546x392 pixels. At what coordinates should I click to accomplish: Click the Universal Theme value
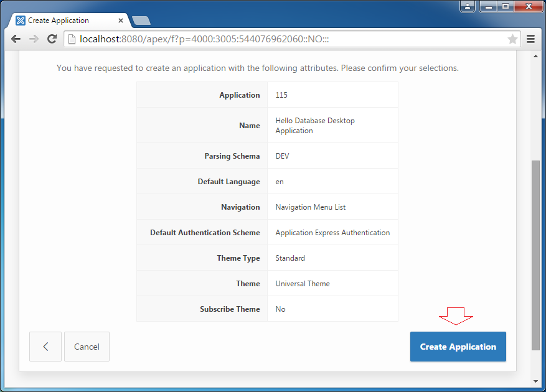[x=302, y=284]
